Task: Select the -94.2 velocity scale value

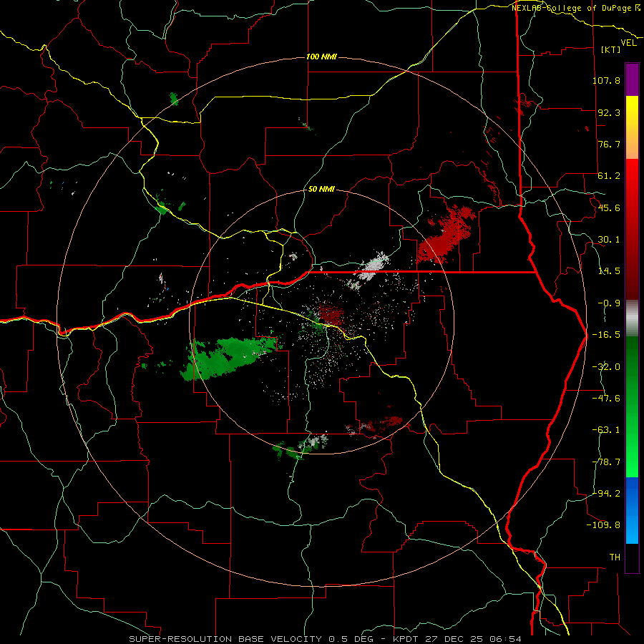Action: (606, 493)
